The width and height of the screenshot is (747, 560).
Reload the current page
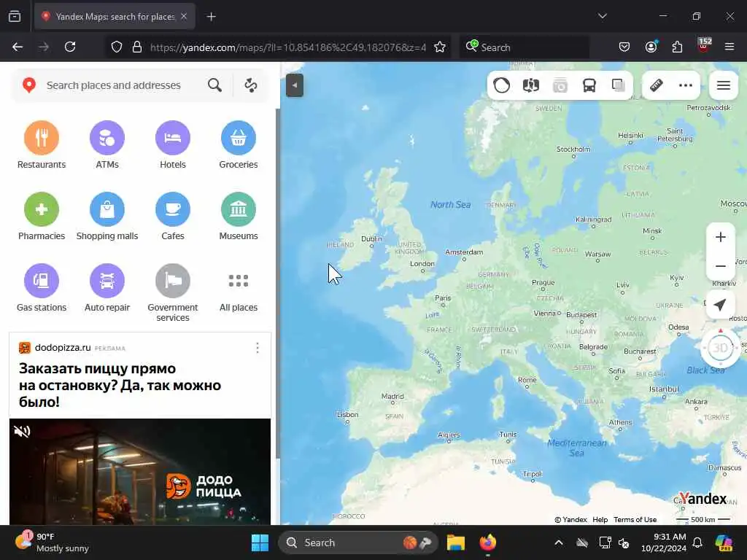[x=70, y=47]
